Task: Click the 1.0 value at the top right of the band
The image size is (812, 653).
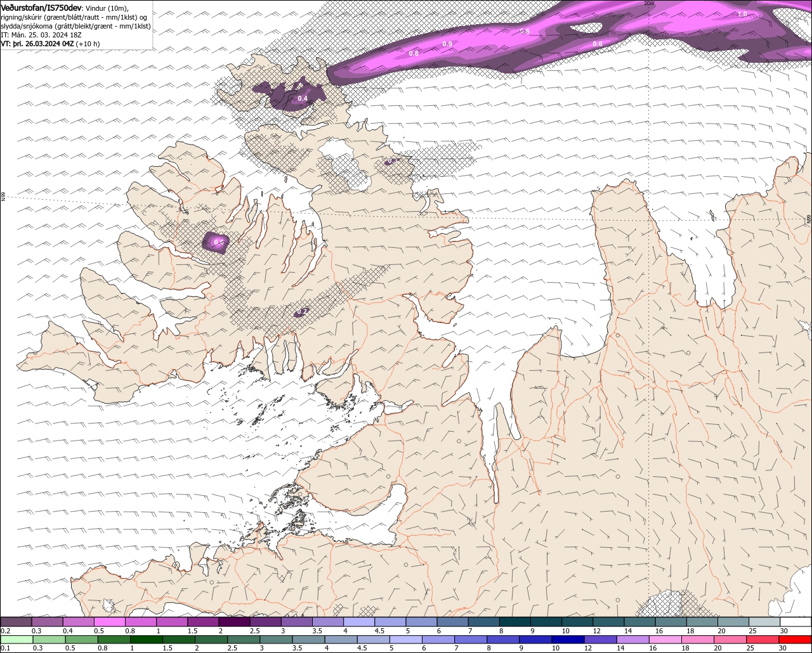Action: (742, 14)
